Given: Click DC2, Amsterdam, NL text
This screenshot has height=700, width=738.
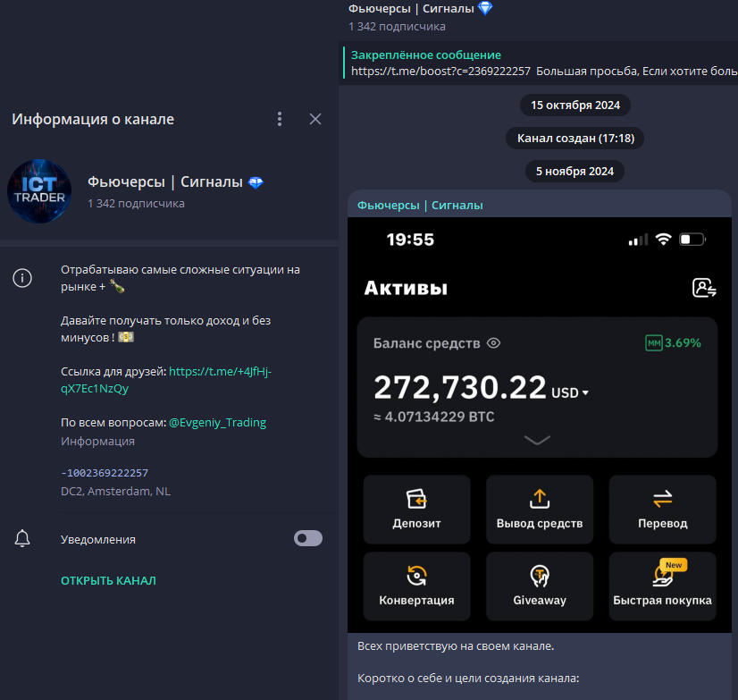Looking at the screenshot, I should coord(116,492).
